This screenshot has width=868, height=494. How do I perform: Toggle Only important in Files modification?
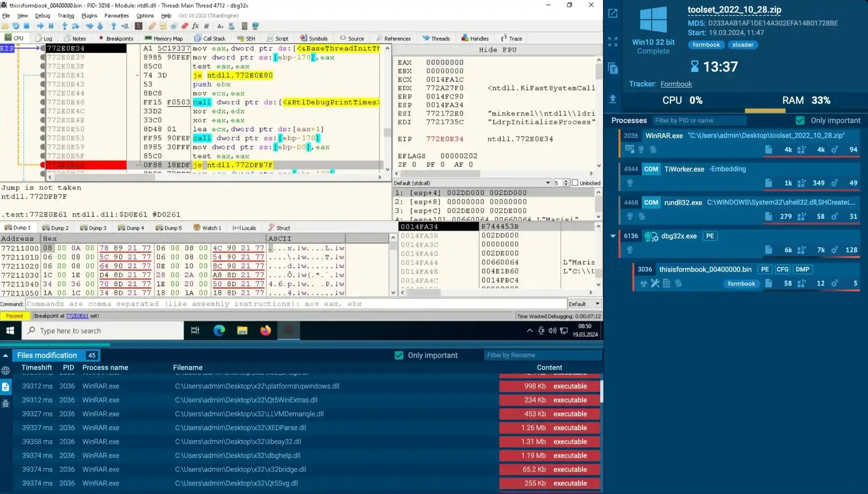(399, 355)
